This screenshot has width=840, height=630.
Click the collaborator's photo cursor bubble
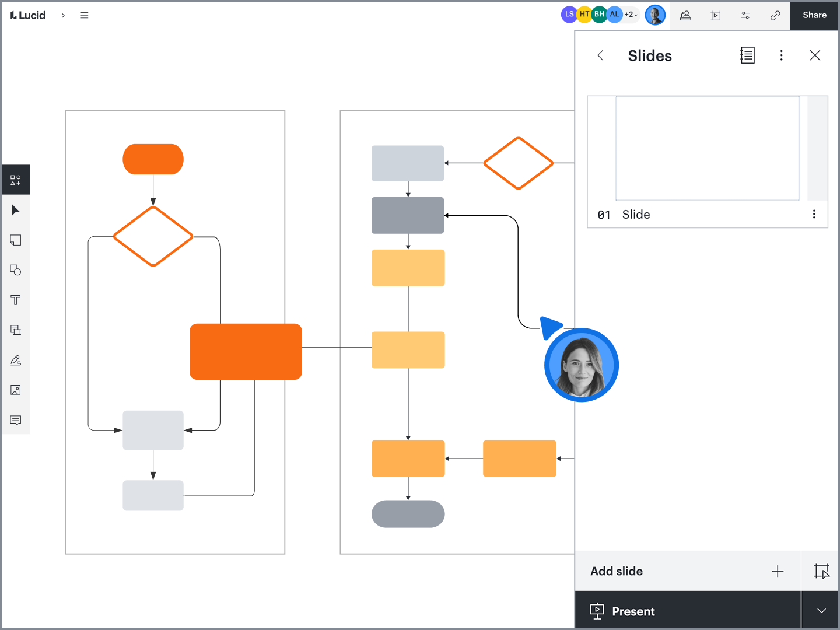point(582,365)
